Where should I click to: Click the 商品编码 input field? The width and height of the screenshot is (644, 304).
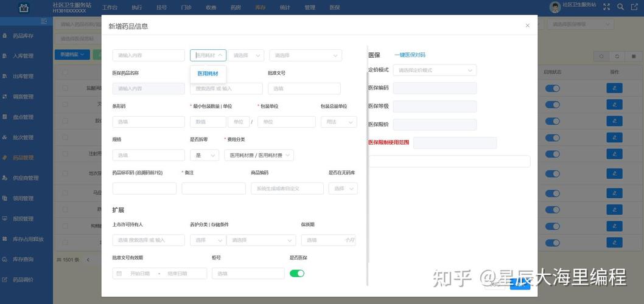coord(287,188)
